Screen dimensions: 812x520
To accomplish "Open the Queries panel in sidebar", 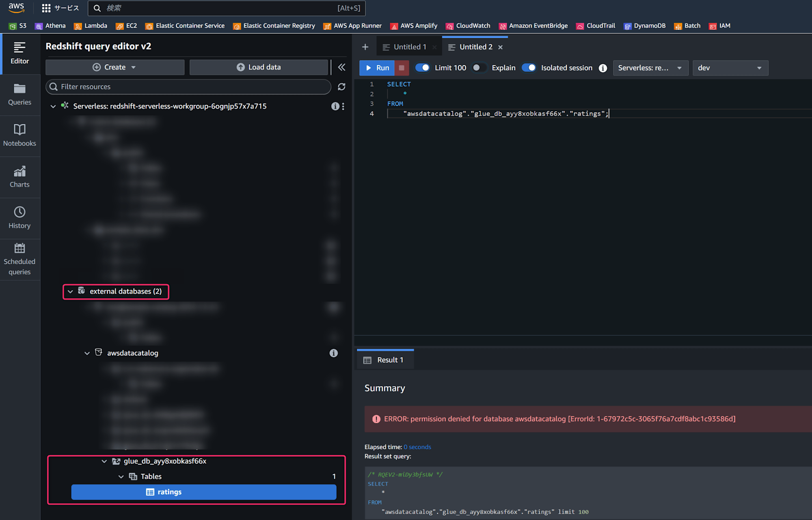I will (20, 94).
